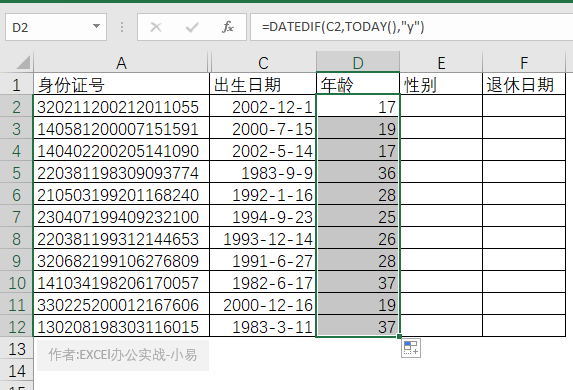
Task: Click ID cell 320211200212011055
Action: (121, 106)
